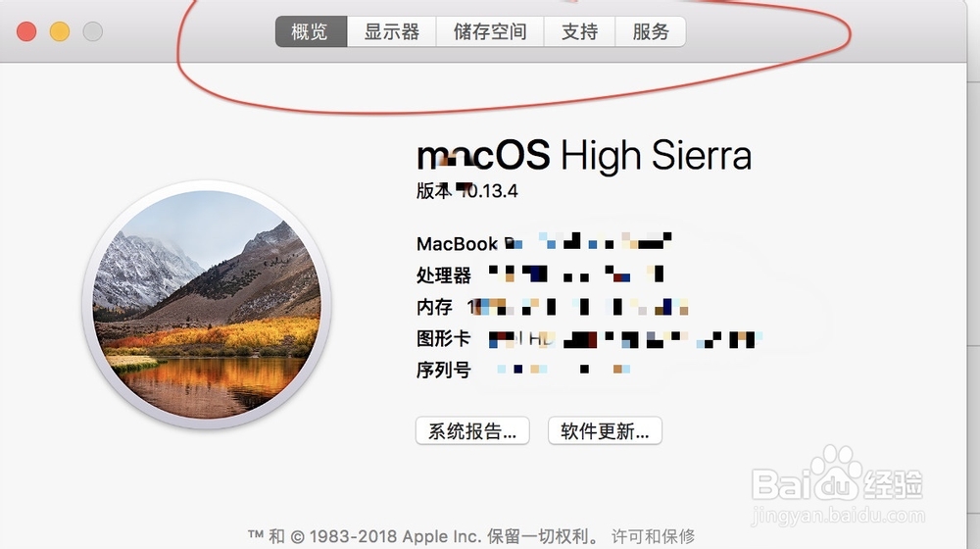Click the MacBook model line
980x549 pixels.
544,242
